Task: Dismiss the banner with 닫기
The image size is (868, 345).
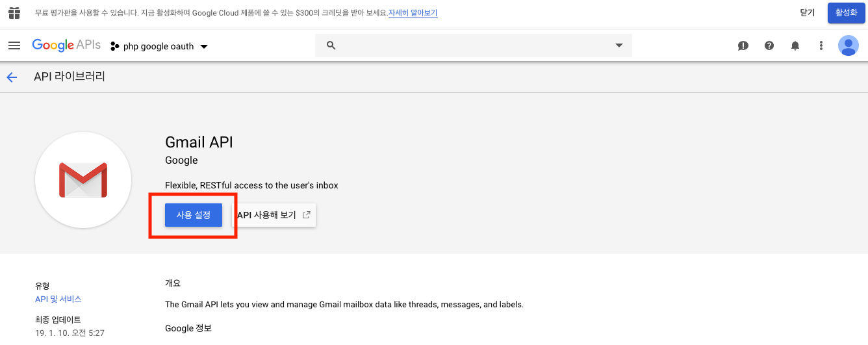Action: click(x=807, y=12)
